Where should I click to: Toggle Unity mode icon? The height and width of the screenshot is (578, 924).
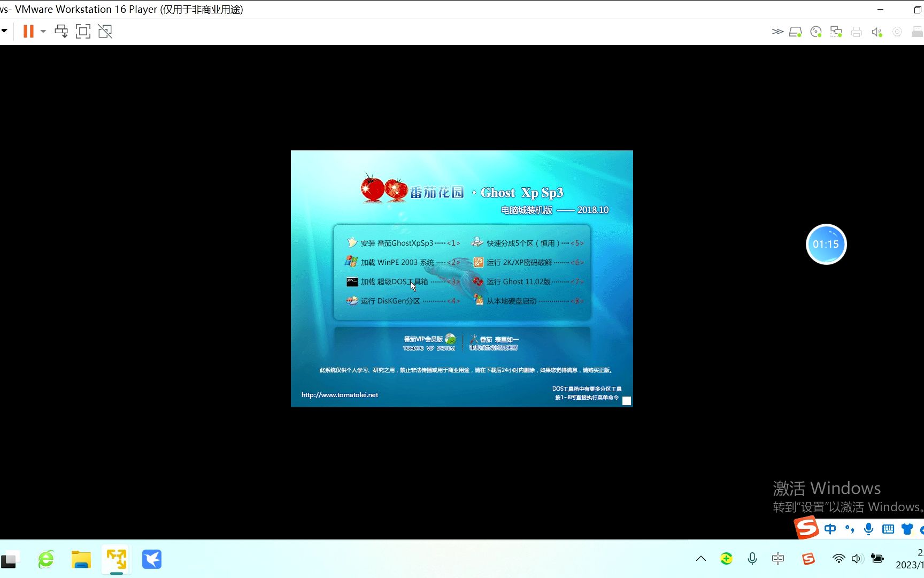tap(105, 32)
